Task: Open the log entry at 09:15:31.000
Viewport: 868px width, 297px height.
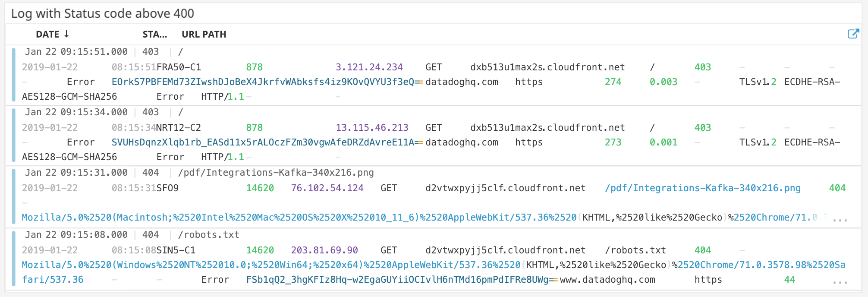Action: (x=76, y=173)
